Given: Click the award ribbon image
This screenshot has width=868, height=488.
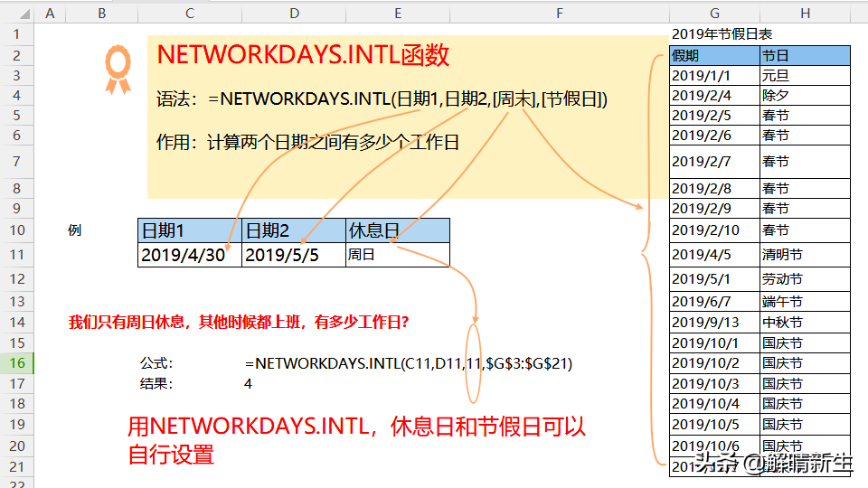Looking at the screenshot, I should tap(118, 70).
